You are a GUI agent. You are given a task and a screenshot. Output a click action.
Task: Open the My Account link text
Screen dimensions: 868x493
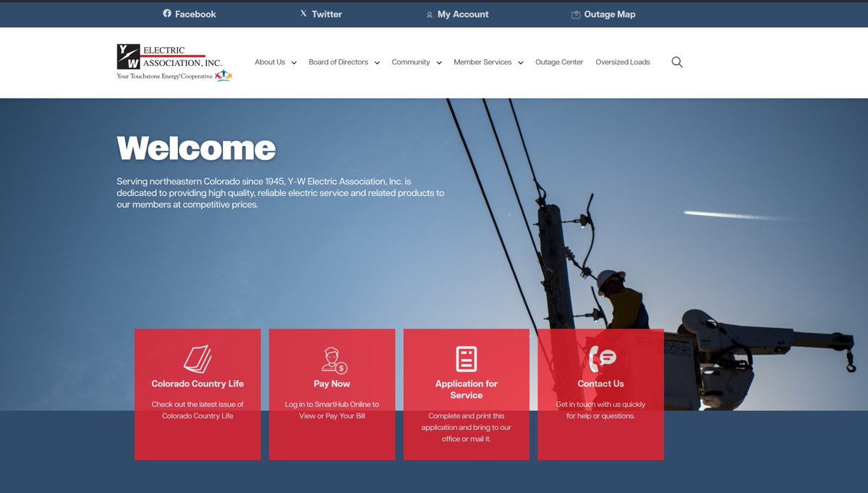coord(463,14)
